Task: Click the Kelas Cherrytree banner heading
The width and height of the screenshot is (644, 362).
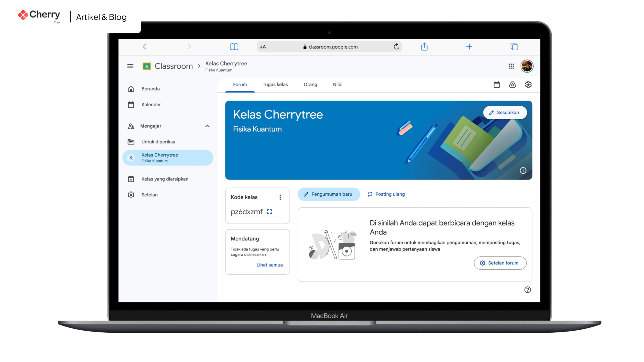Action: [x=278, y=115]
